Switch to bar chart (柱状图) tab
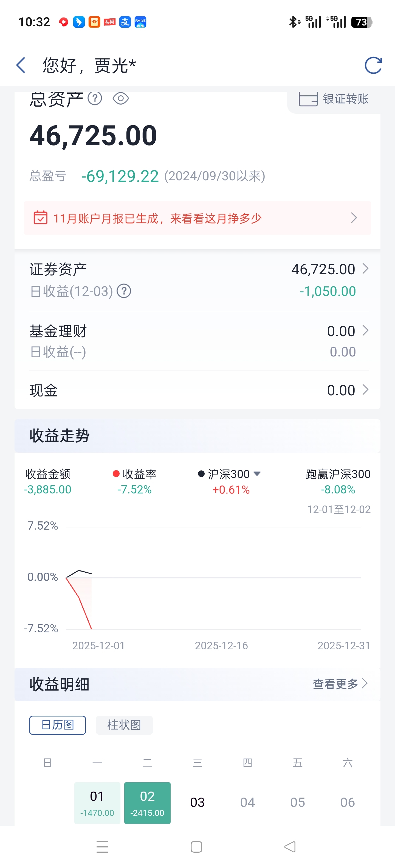Screen dimensions: 395x868 (124, 725)
